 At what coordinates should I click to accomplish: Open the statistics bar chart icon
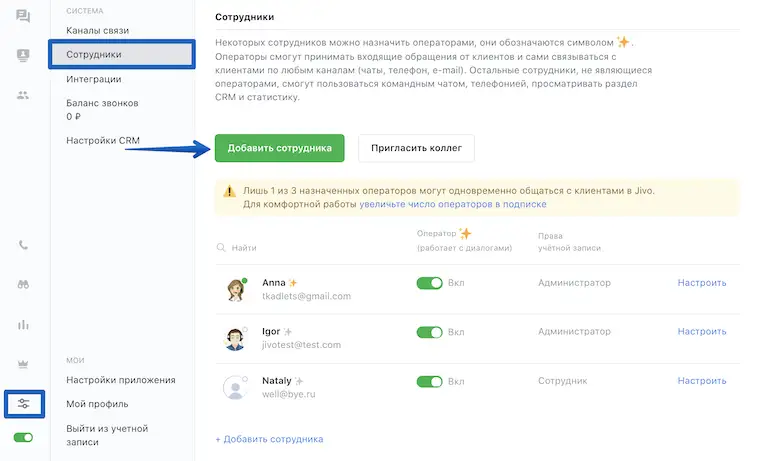23,325
